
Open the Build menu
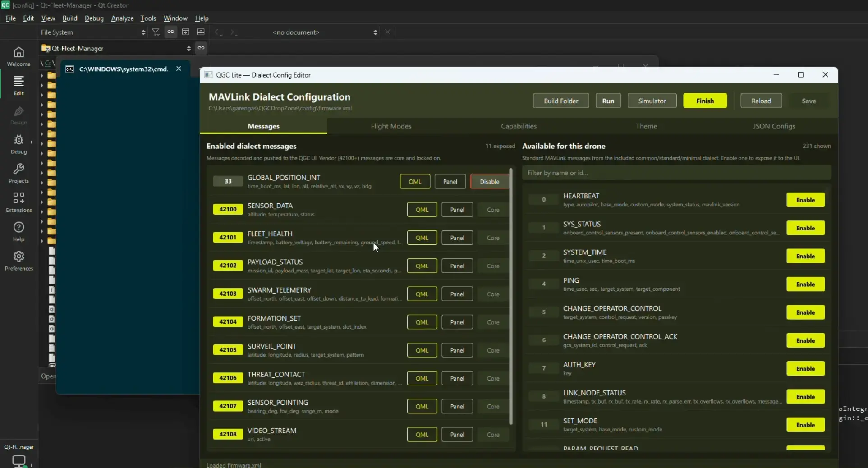tap(69, 18)
